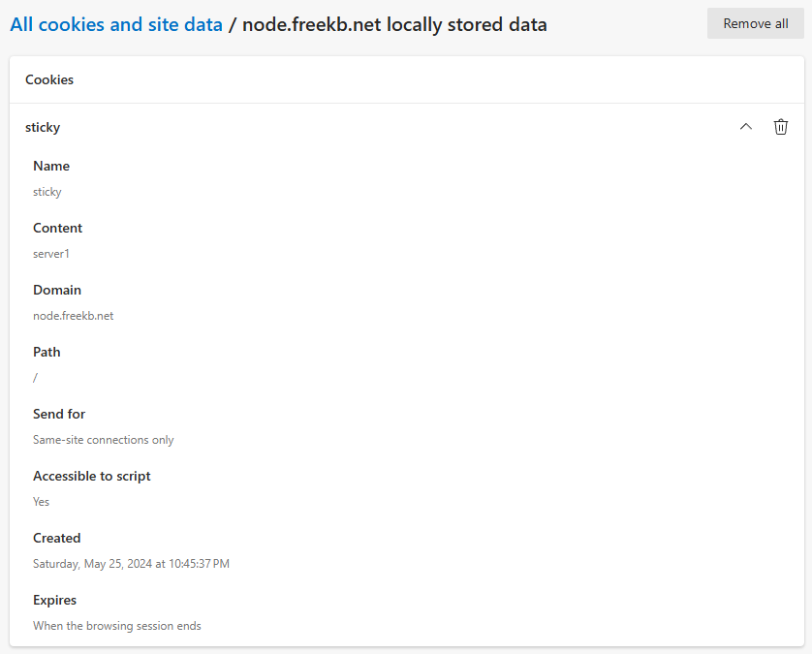Click the Cookies section header
Image resolution: width=812 pixels, height=654 pixels.
click(49, 79)
